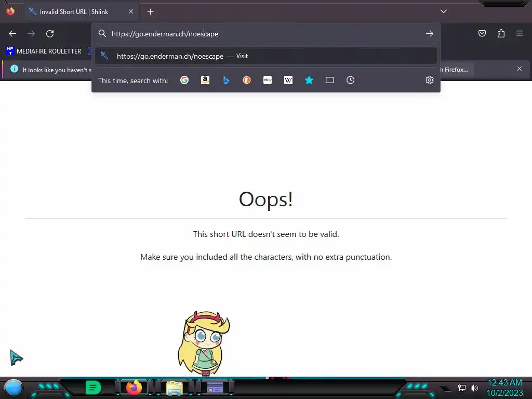The image size is (532, 399).
Task: Search this time with Google
Action: [184, 80]
